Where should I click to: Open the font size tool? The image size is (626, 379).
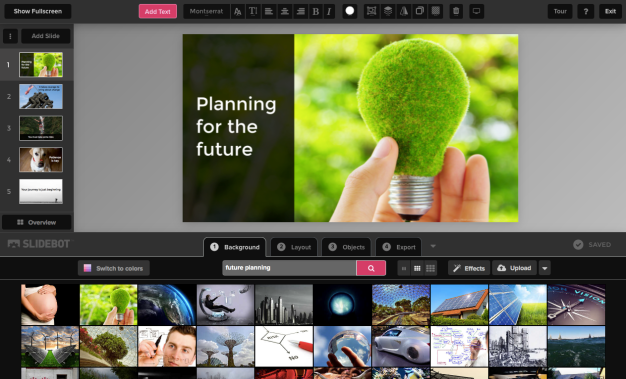(x=238, y=12)
